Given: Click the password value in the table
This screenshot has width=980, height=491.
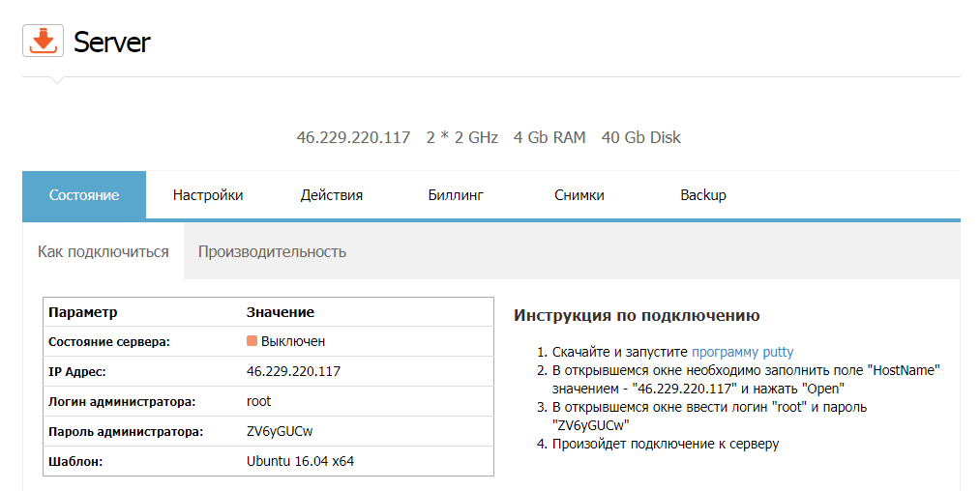Looking at the screenshot, I should pos(280,431).
